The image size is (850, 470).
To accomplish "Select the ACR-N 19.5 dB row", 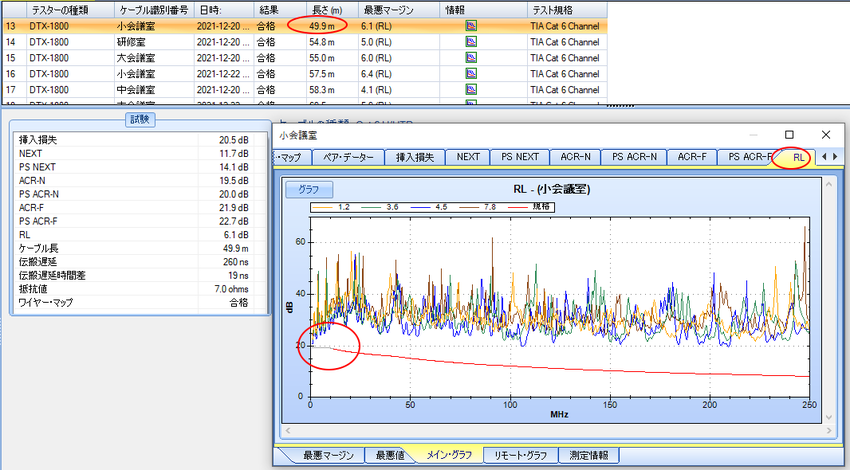I will 140,181.
